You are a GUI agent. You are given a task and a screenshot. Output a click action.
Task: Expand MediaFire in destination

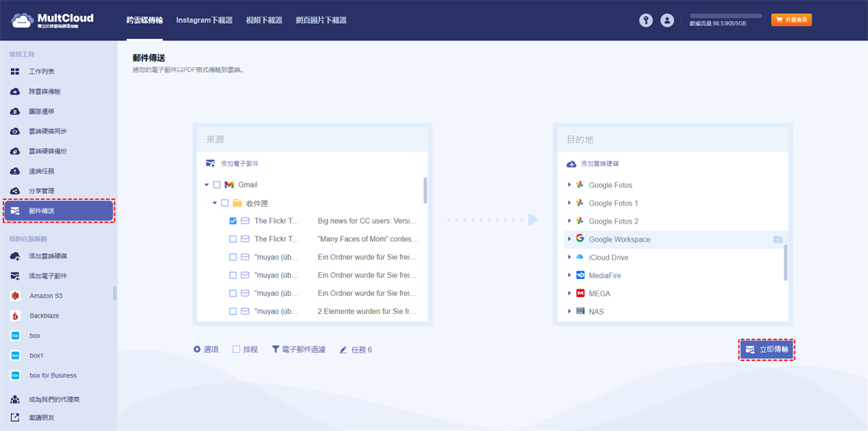pos(570,276)
